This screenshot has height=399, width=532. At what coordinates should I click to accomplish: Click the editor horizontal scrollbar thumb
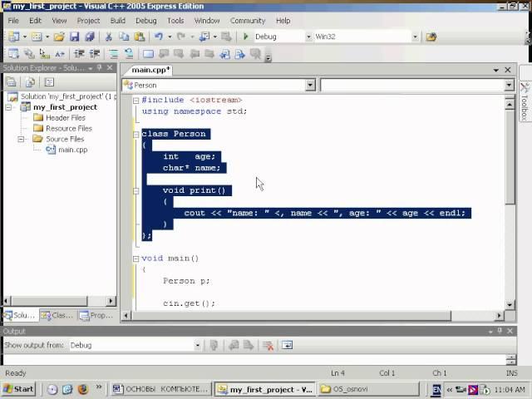(291, 316)
